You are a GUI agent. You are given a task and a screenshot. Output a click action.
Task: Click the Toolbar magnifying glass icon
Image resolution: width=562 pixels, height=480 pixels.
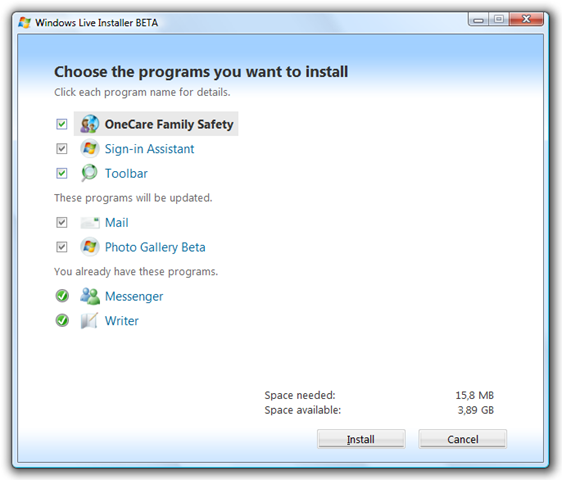[x=89, y=173]
